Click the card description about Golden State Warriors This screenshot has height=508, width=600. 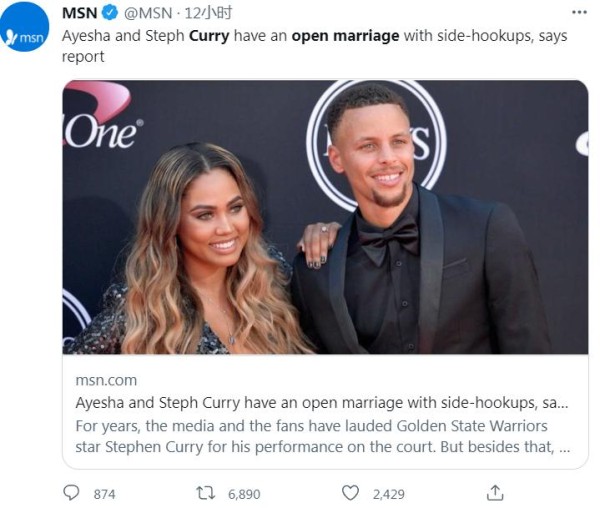323,436
